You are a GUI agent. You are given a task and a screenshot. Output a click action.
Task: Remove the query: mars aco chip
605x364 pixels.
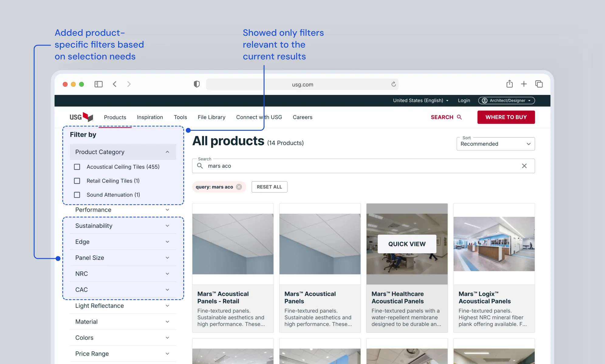pyautogui.click(x=239, y=187)
